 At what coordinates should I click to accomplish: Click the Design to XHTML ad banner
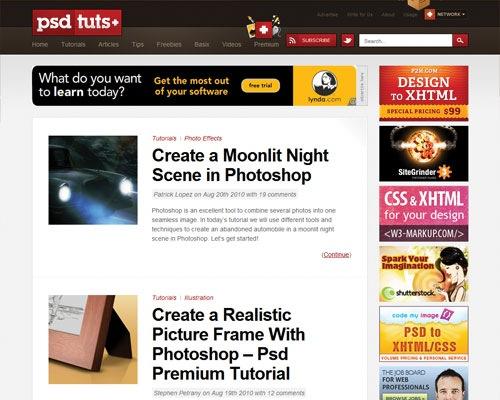click(x=424, y=93)
